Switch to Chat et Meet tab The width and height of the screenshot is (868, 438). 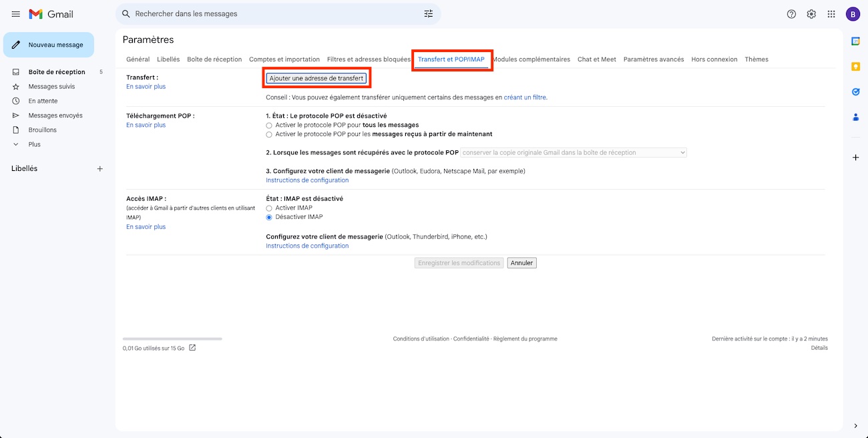[597, 59]
